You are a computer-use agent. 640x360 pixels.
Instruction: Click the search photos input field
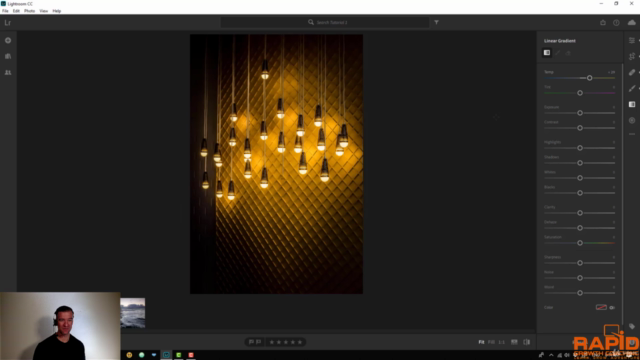click(325, 22)
